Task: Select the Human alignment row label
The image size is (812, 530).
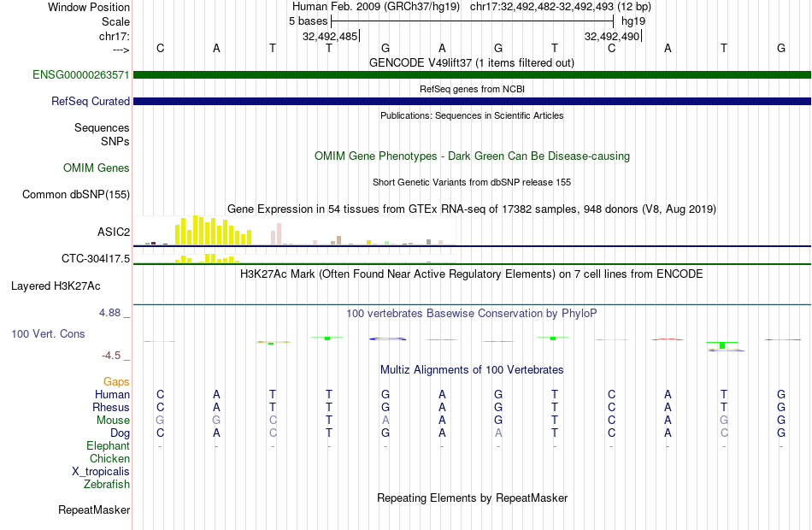Action: (x=112, y=395)
